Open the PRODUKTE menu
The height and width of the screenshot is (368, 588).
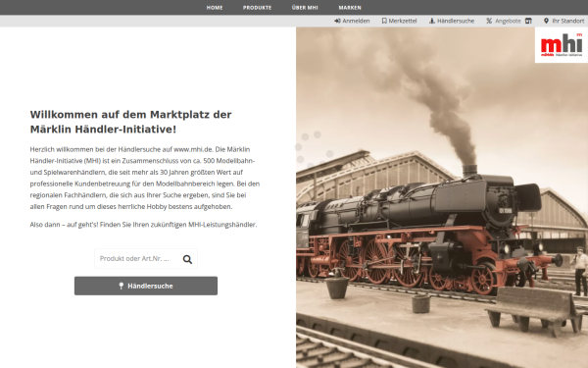point(257,8)
